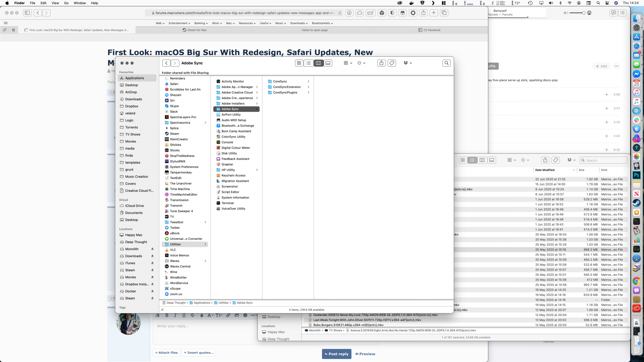Viewport: 644px width, 362px height.
Task: Open Safari downloads icon
Action: 349,13
